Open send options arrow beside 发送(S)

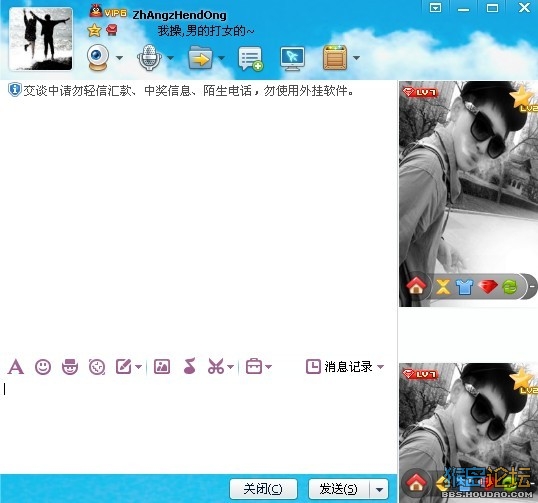(379, 489)
